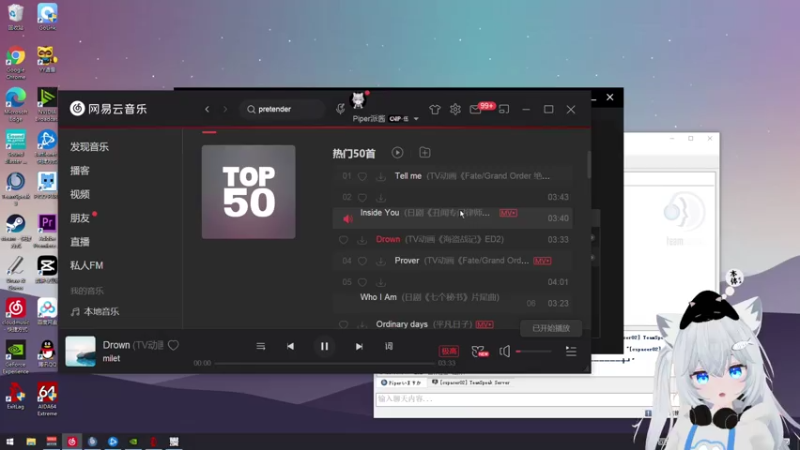Open the 极高 sound quality selector
The width and height of the screenshot is (800, 450).
449,351
